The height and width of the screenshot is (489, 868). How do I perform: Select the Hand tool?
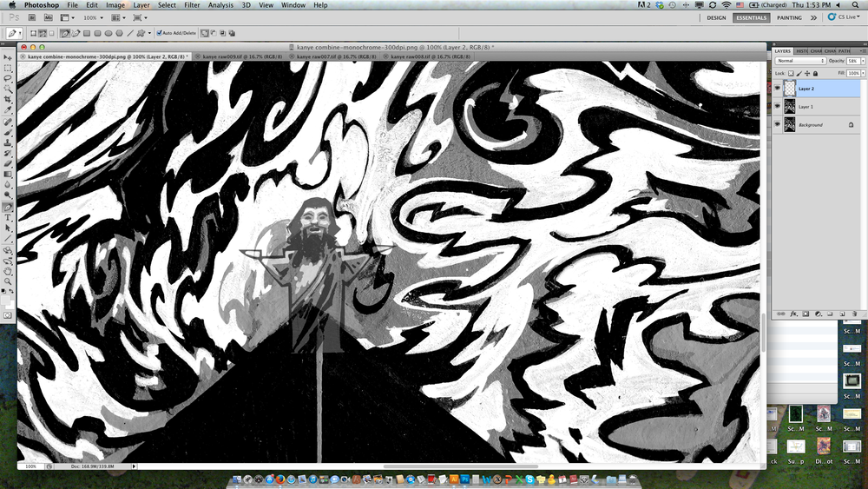click(x=8, y=271)
